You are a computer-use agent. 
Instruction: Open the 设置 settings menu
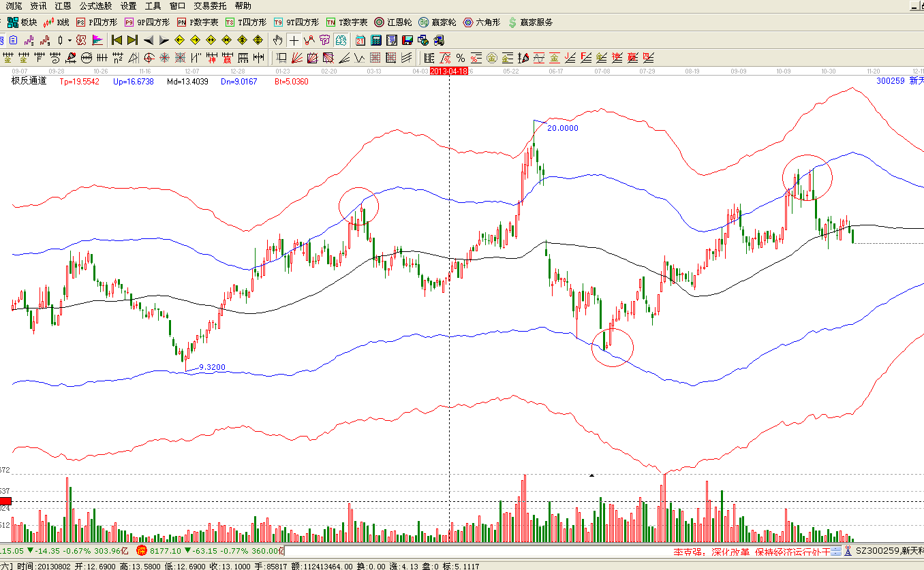[x=129, y=5]
